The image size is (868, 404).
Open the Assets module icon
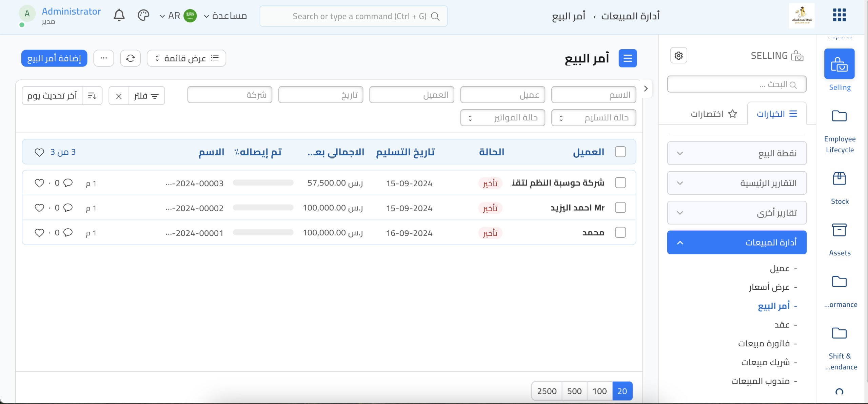pos(839,230)
